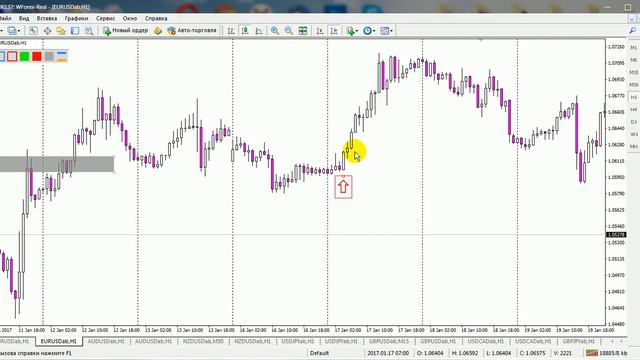Toggle the Market Watch window icon

click(x=33, y=31)
